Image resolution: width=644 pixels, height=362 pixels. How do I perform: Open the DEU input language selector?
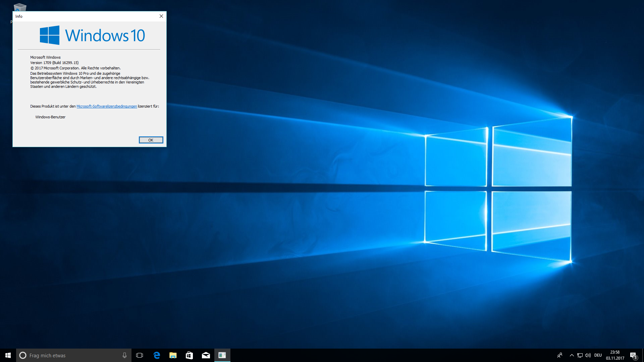click(x=598, y=355)
